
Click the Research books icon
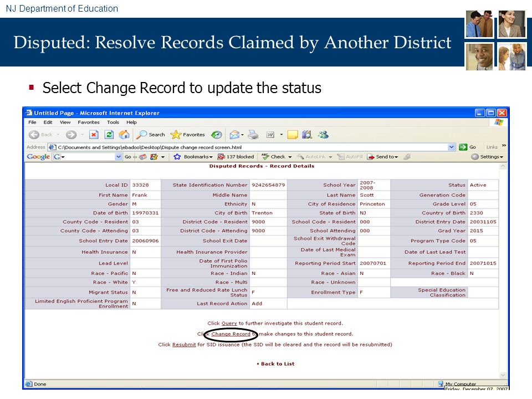pos(307,135)
